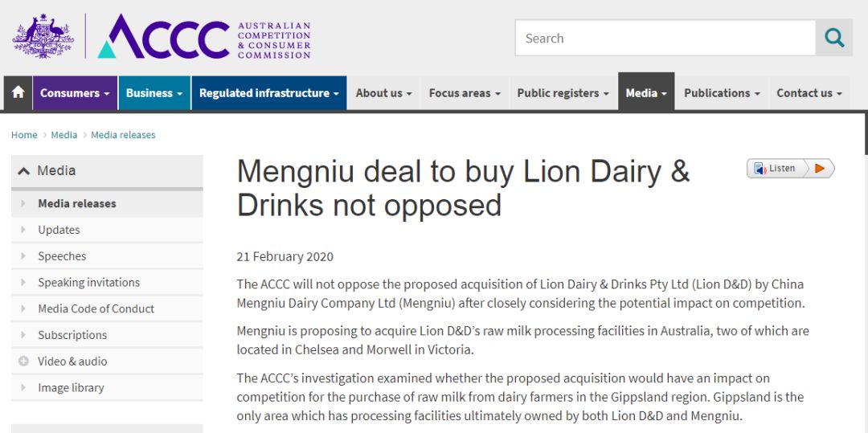868x433 pixels.
Task: Select Speeches in the sidebar
Action: pos(62,256)
